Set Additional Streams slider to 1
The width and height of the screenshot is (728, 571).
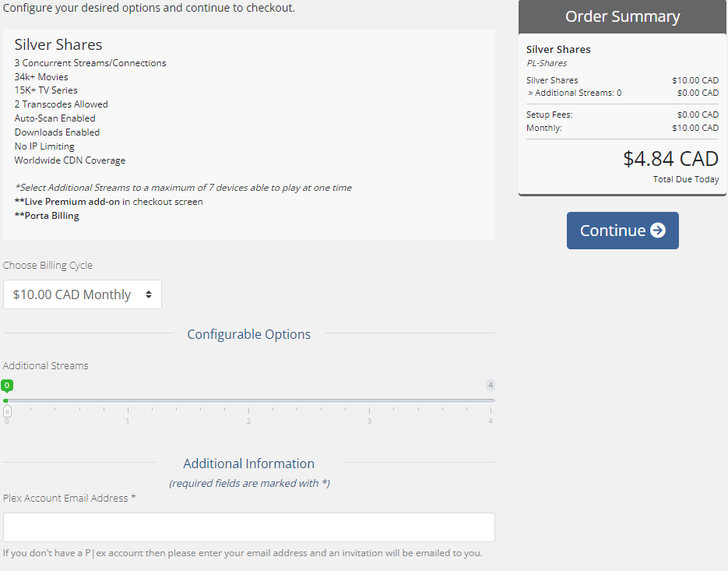[128, 400]
